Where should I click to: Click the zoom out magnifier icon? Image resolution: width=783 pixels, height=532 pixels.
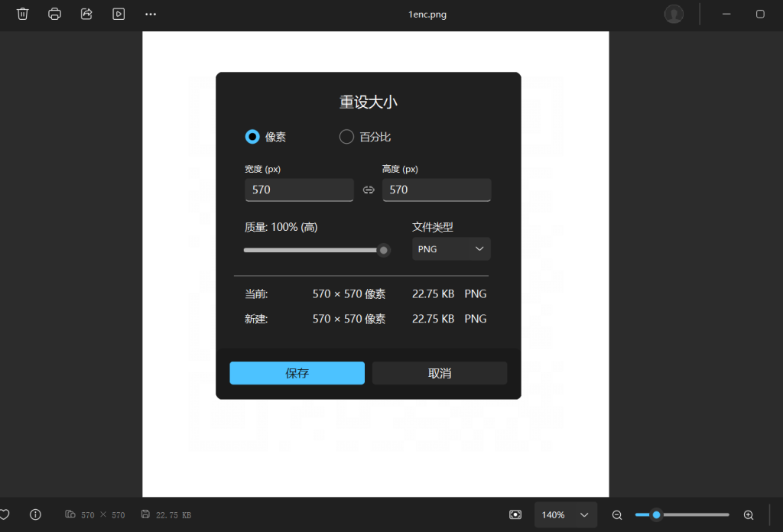pyautogui.click(x=617, y=514)
